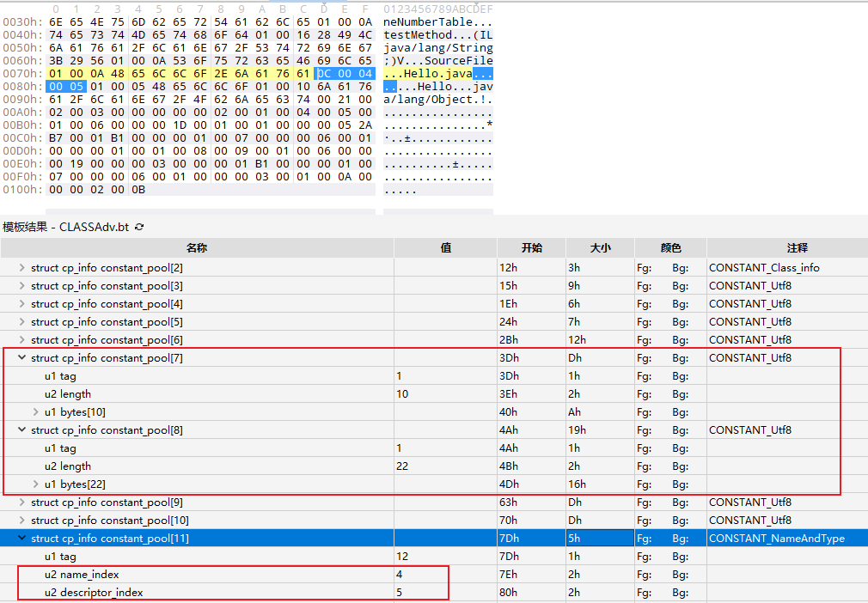Click the 大小 column header

(600, 247)
